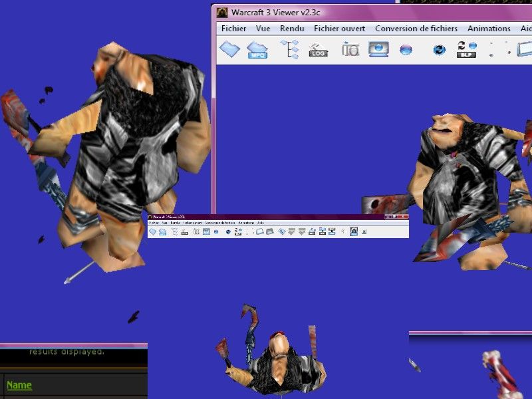Image resolution: width=532 pixels, height=399 pixels.
Task: Click the monitor display icon in large window
Action: [378, 49]
